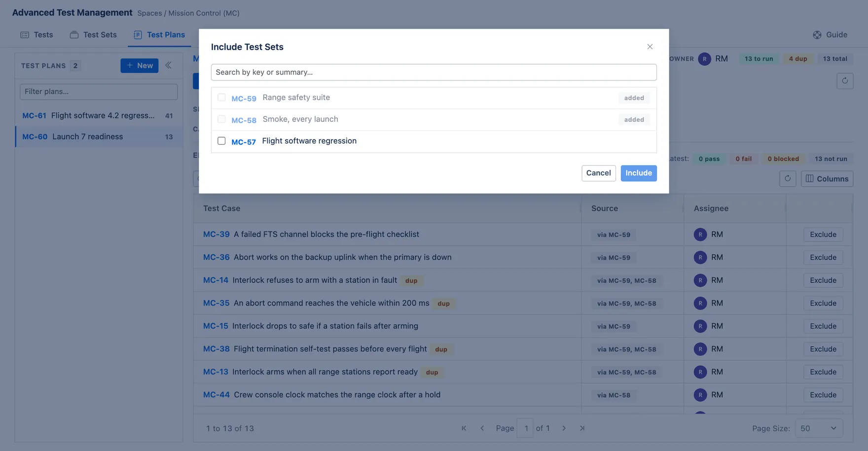Image resolution: width=868 pixels, height=451 pixels.
Task: Sort by the Assignee column header
Action: (711, 208)
